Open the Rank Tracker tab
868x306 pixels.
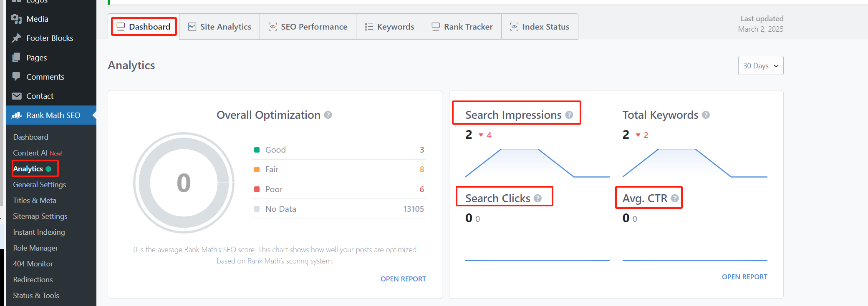(462, 26)
